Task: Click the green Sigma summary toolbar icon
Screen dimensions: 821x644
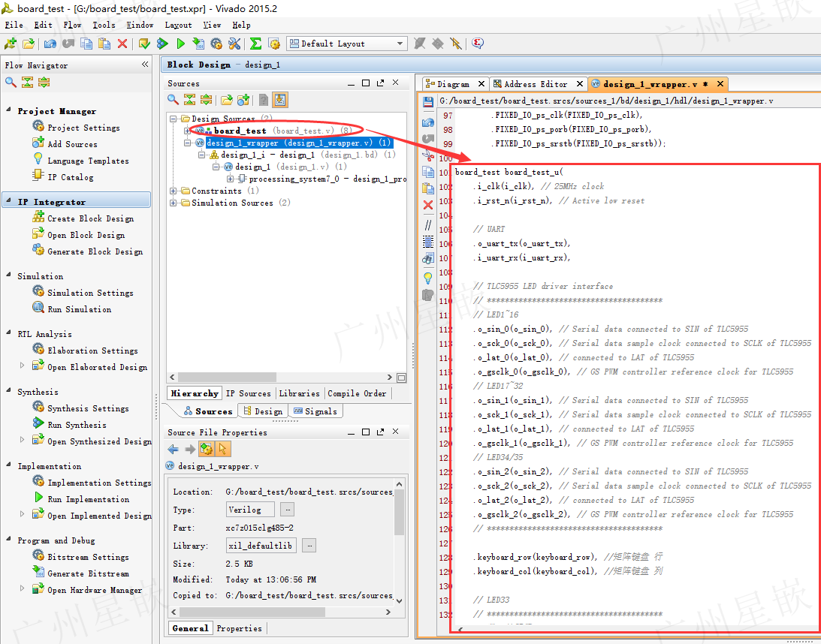Action: pyautogui.click(x=255, y=44)
